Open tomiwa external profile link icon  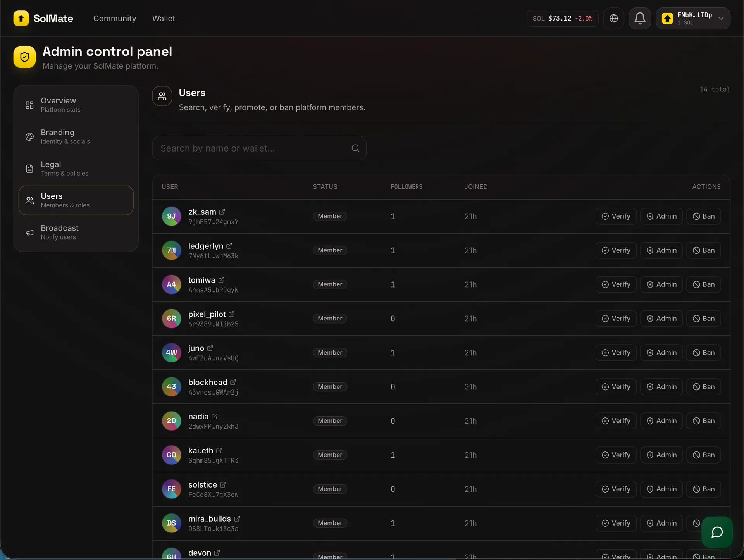point(221,280)
